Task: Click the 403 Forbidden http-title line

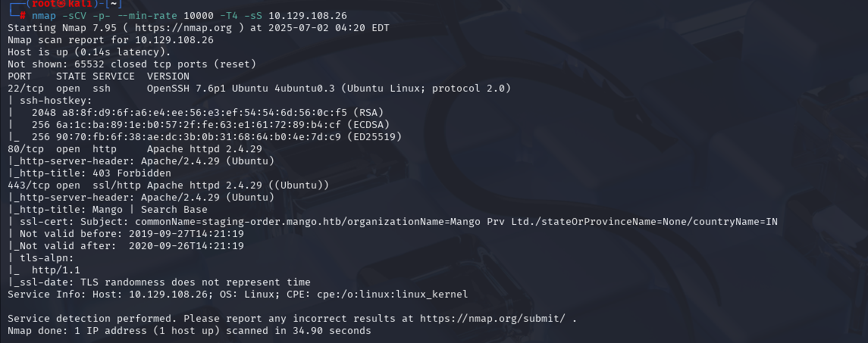Action: pos(89,173)
